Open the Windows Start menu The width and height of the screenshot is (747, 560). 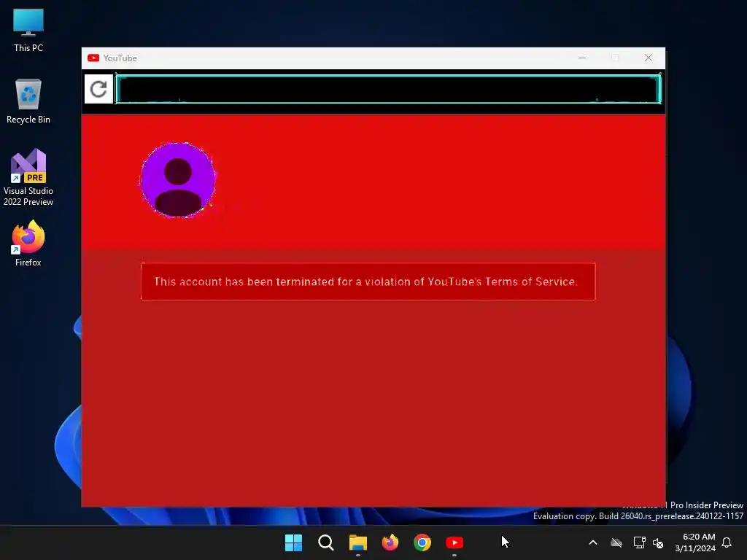[x=293, y=542]
